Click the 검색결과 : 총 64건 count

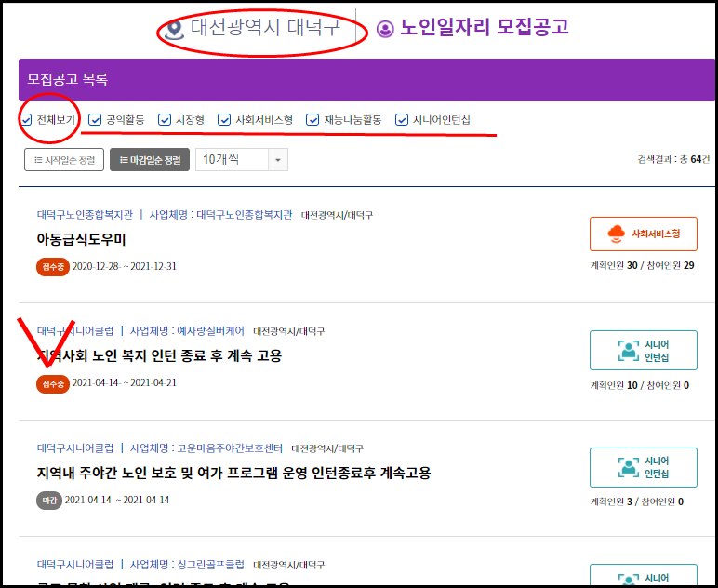(673, 159)
